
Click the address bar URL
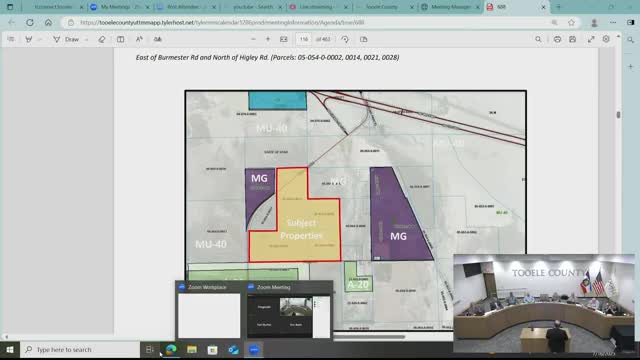222,22
